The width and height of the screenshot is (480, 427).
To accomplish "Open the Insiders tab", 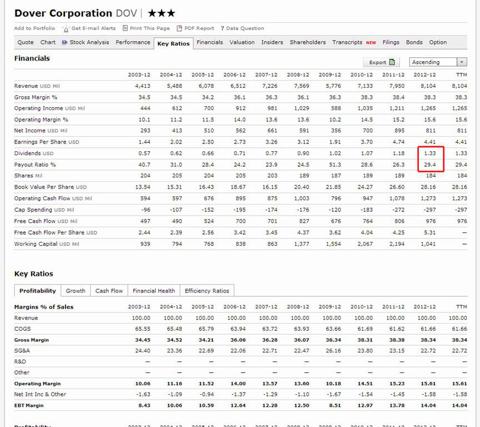I will [x=272, y=42].
